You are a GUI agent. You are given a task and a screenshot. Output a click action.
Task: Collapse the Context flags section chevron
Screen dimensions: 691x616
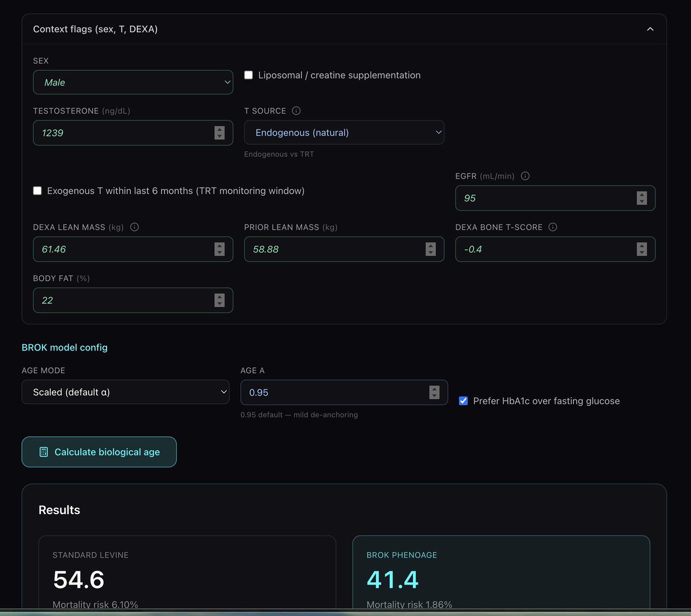coord(650,29)
